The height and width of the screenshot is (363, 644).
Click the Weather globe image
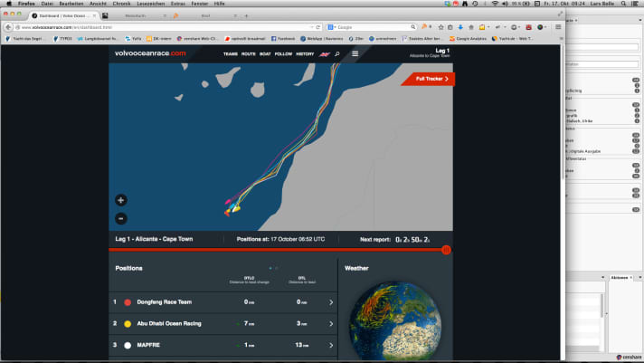(395, 321)
